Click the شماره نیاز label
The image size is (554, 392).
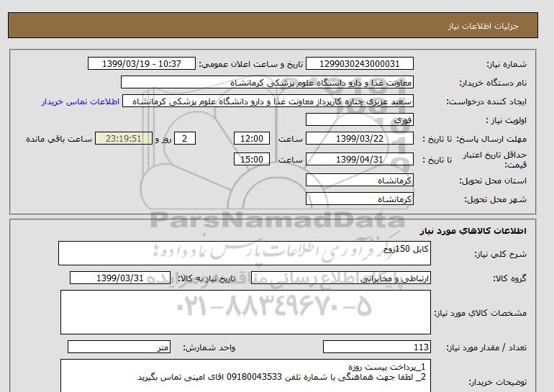pos(507,64)
